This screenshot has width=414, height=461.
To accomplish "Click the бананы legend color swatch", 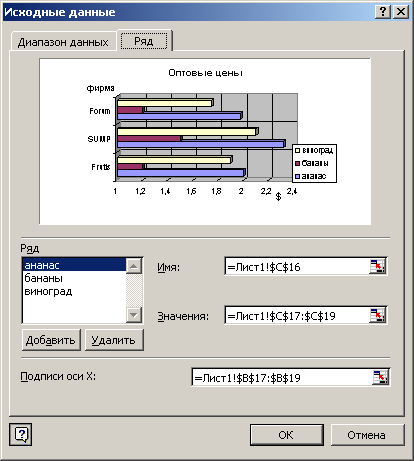I will pyautogui.click(x=298, y=163).
